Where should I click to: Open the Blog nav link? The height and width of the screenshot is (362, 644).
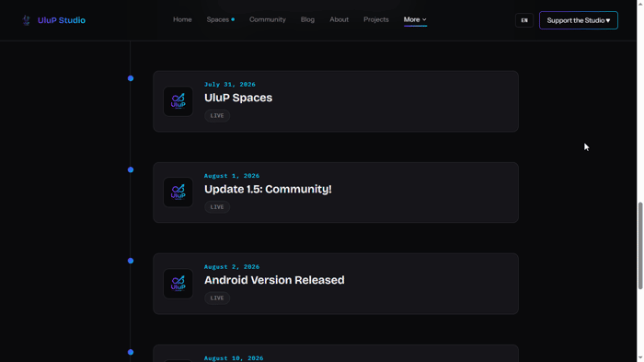pos(307,19)
